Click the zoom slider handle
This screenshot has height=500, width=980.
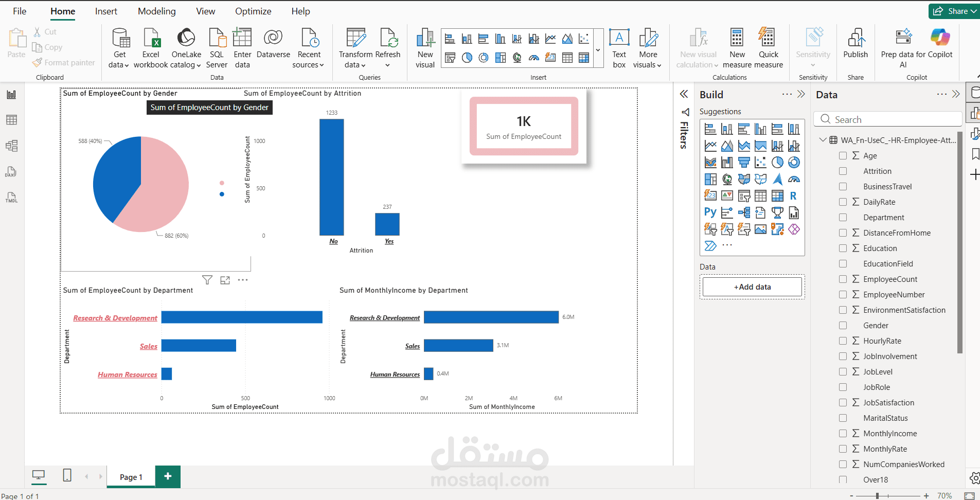point(877,496)
